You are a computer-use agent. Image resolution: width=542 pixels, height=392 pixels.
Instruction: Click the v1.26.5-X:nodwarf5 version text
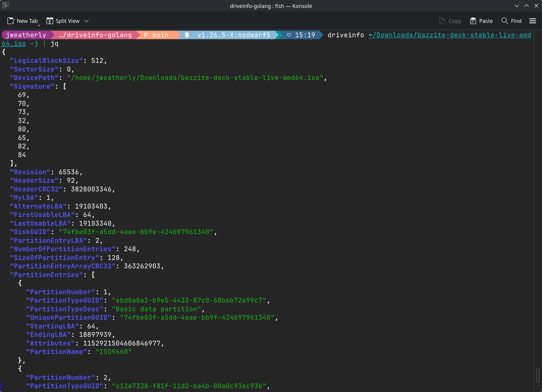pyautogui.click(x=234, y=35)
